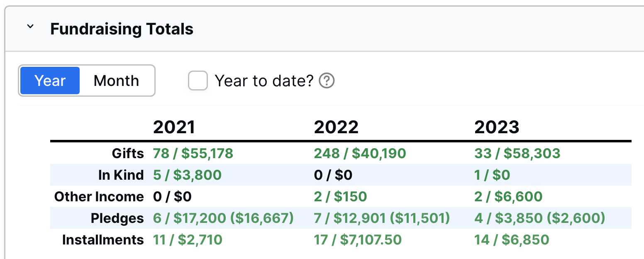The width and height of the screenshot is (644, 259).
Task: View 2023 In Kind 1 / $0
Action: [492, 175]
